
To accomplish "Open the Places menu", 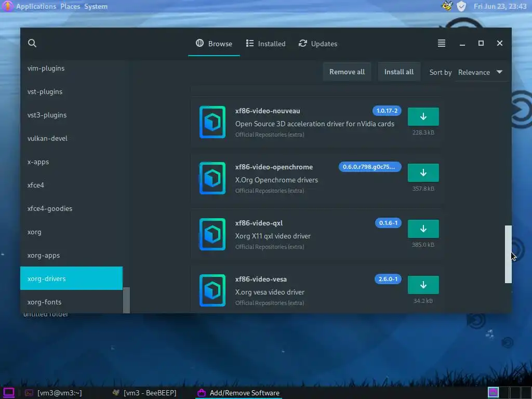I will point(70,6).
